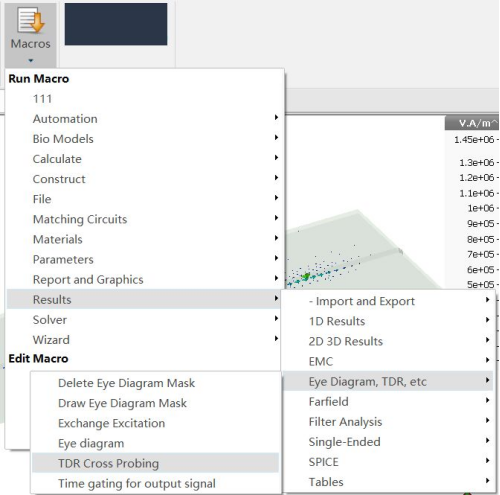
Task: Expand the Calculate macros submenu
Action: point(143,159)
